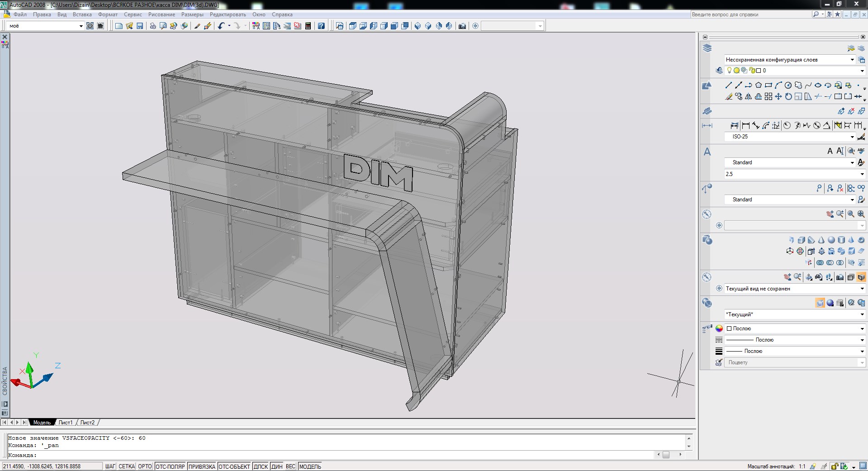
Task: Open the Spell Check ABC icon
Action: point(861,151)
